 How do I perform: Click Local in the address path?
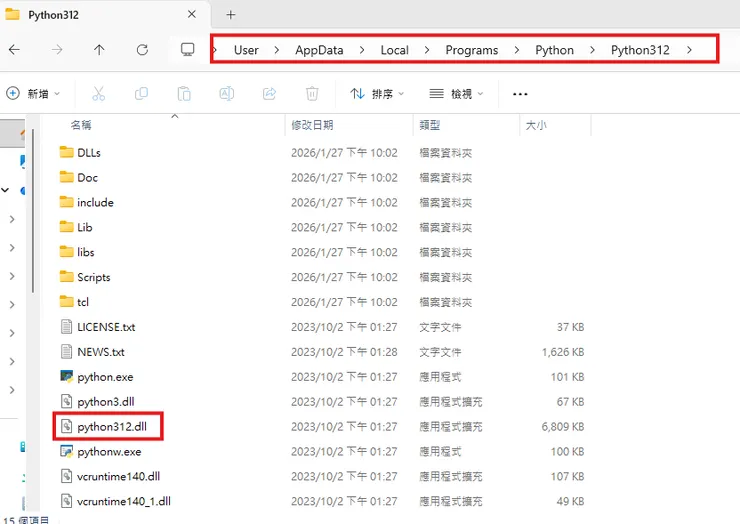click(395, 50)
